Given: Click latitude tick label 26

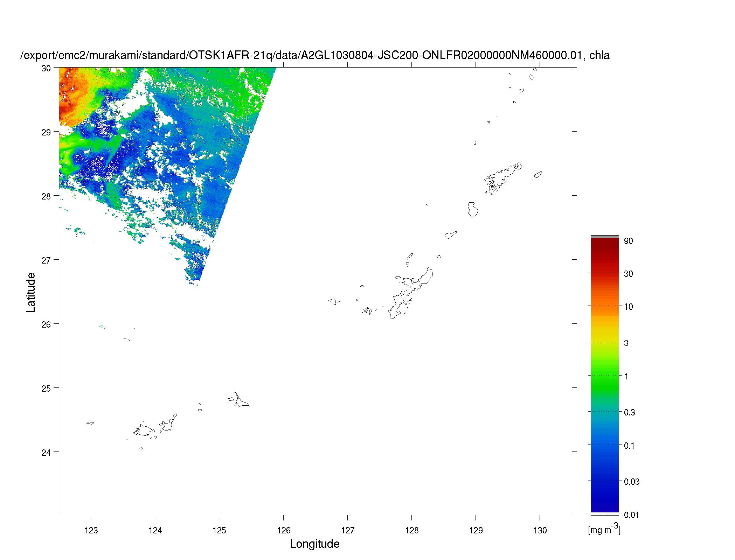Looking at the screenshot, I should [46, 324].
